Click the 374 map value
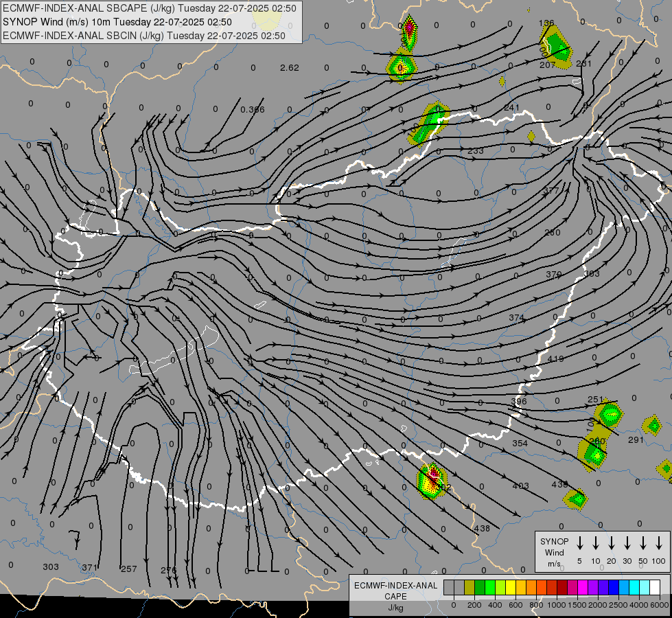 516,318
